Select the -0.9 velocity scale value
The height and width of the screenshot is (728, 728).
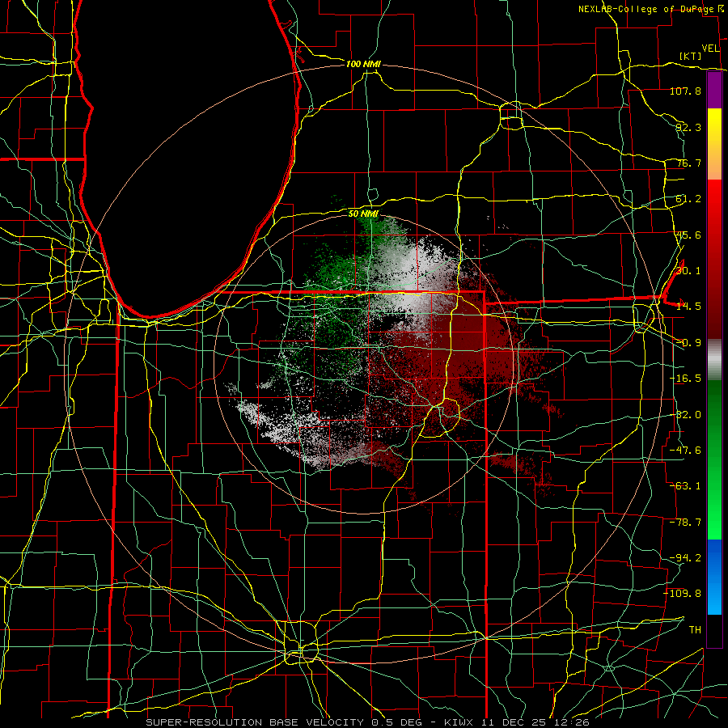pyautogui.click(x=688, y=343)
